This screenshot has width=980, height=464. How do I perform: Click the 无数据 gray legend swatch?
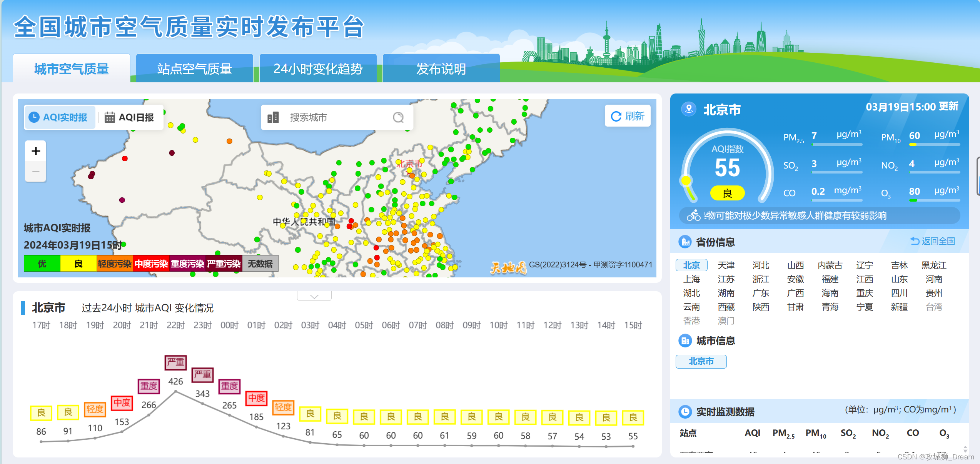(260, 264)
